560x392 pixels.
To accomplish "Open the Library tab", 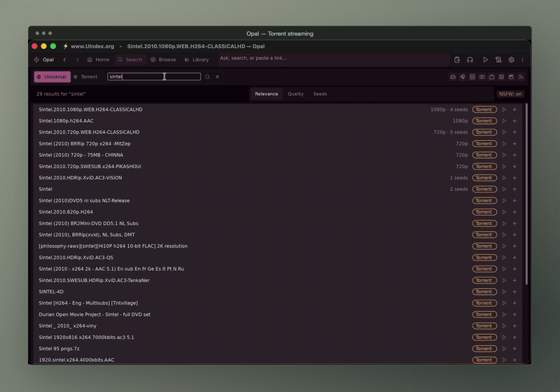I will point(197,59).
